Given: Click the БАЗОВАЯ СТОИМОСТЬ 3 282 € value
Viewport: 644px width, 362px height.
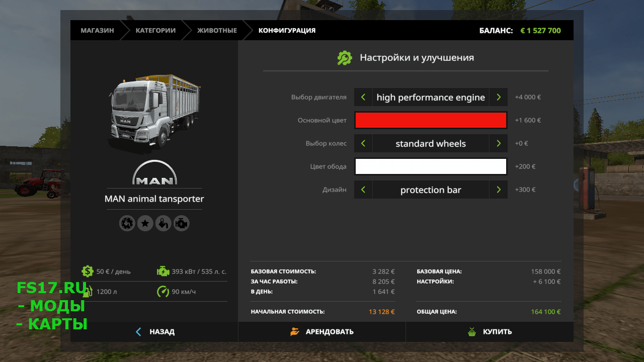Looking at the screenshot, I should (x=383, y=271).
